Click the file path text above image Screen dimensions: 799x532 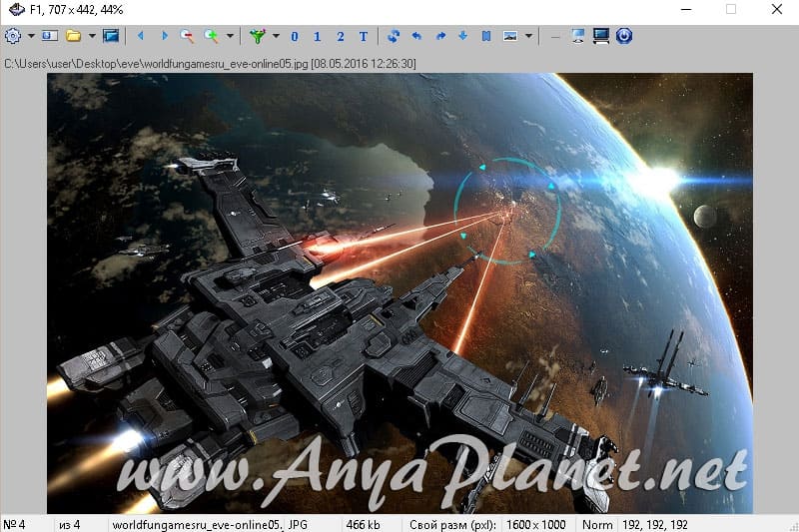click(210, 64)
